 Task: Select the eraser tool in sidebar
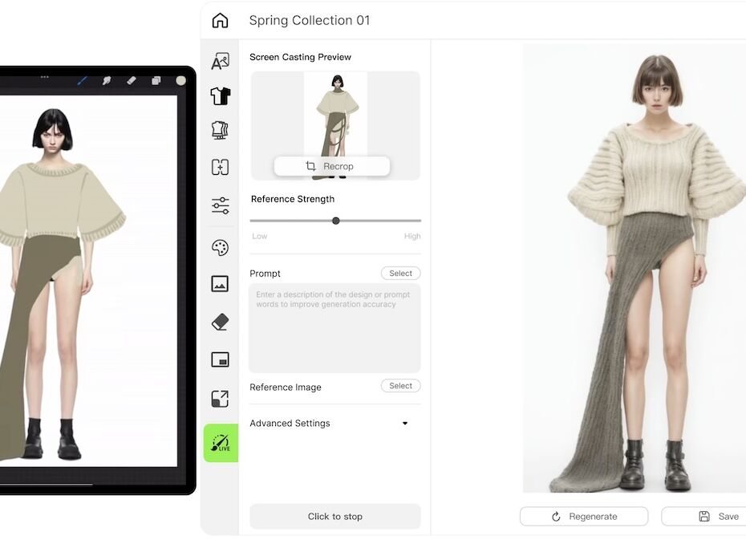pyautogui.click(x=220, y=323)
